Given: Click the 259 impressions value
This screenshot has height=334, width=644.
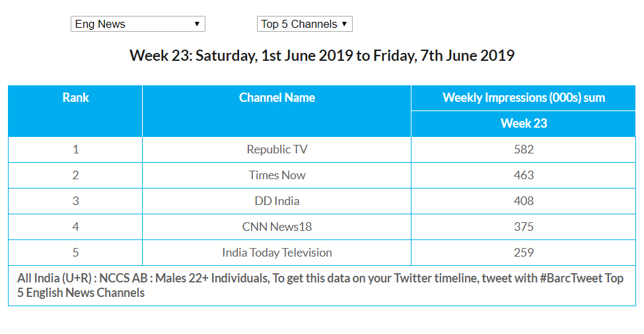Looking at the screenshot, I should point(523,253).
